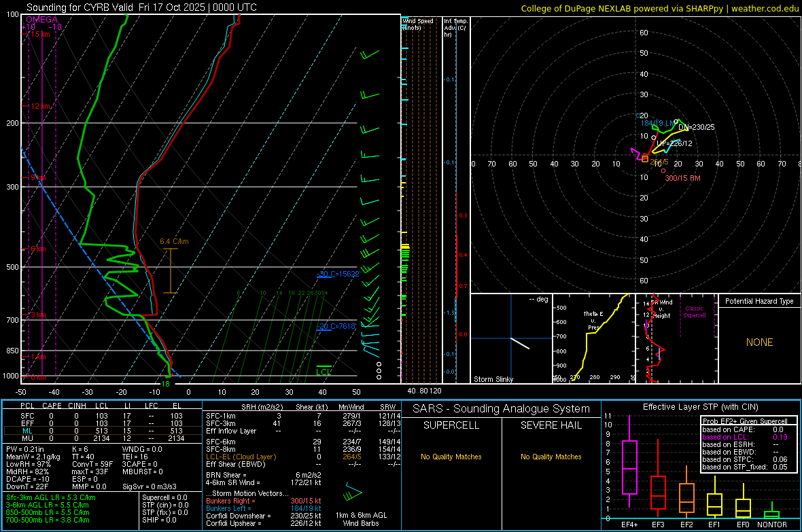Click the 'SFC-6km' shear row label

(221, 442)
